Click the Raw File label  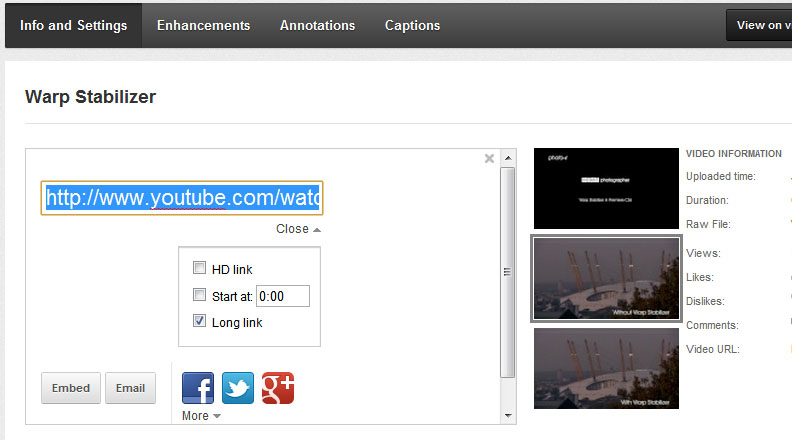708,224
